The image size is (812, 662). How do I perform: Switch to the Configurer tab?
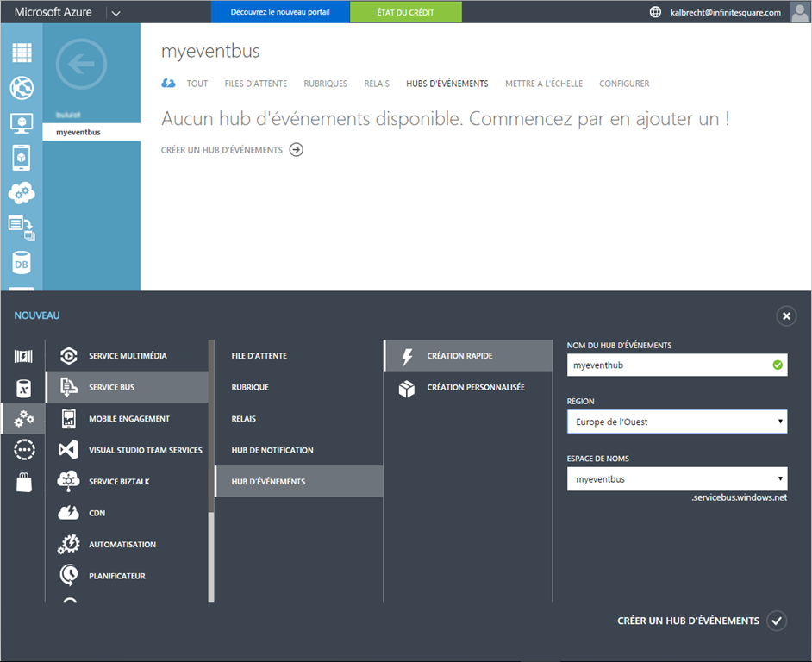click(x=624, y=84)
